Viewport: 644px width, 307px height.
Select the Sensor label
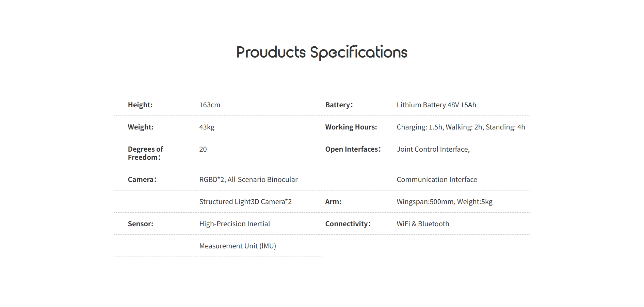click(141, 224)
